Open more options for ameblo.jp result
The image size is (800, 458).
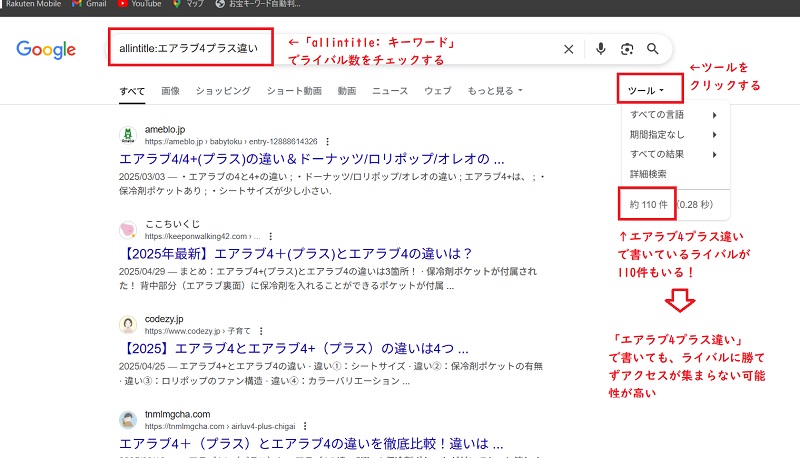[328, 141]
